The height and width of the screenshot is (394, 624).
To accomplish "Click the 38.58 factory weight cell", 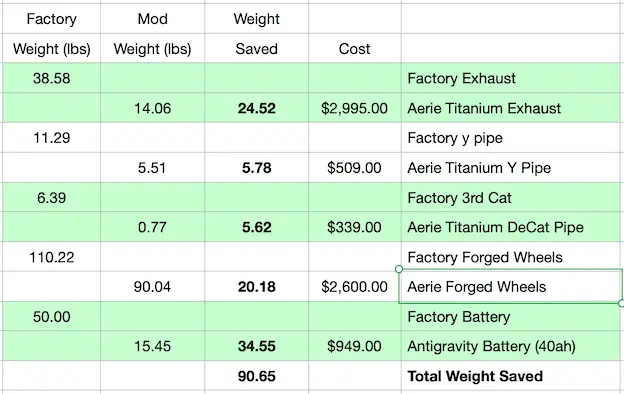I will 51,78.
